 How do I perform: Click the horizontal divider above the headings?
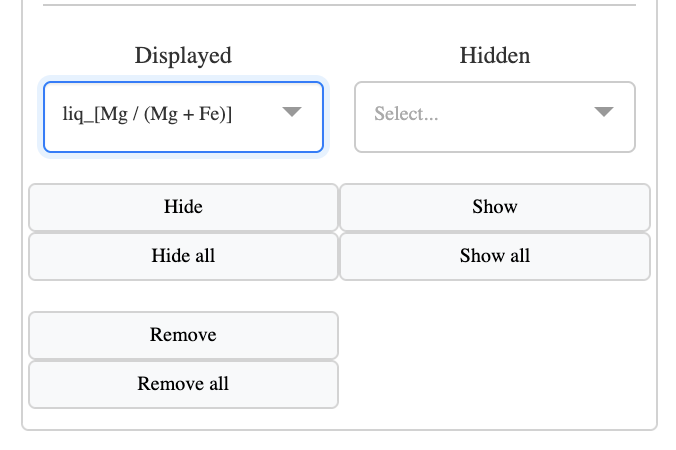[339, 5]
